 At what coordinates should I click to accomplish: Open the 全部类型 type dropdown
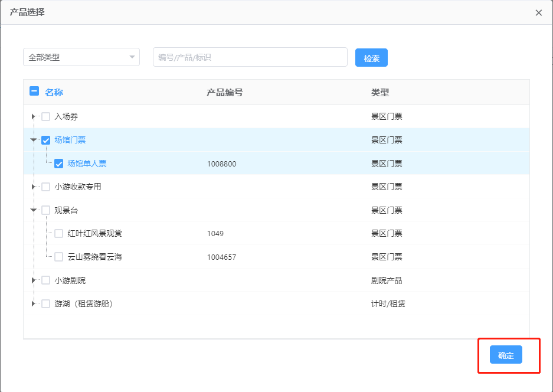point(81,57)
